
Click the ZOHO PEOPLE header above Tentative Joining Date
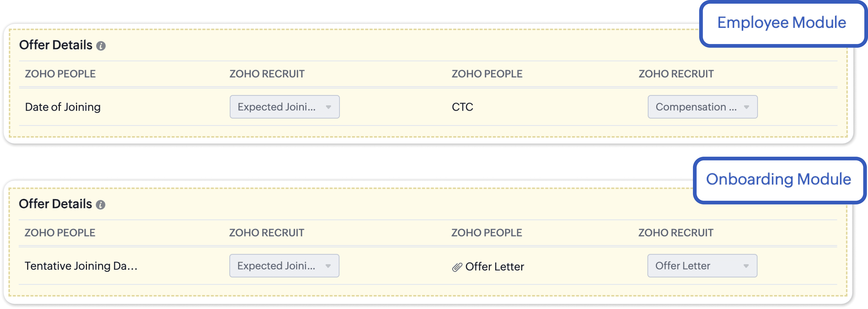coord(60,232)
